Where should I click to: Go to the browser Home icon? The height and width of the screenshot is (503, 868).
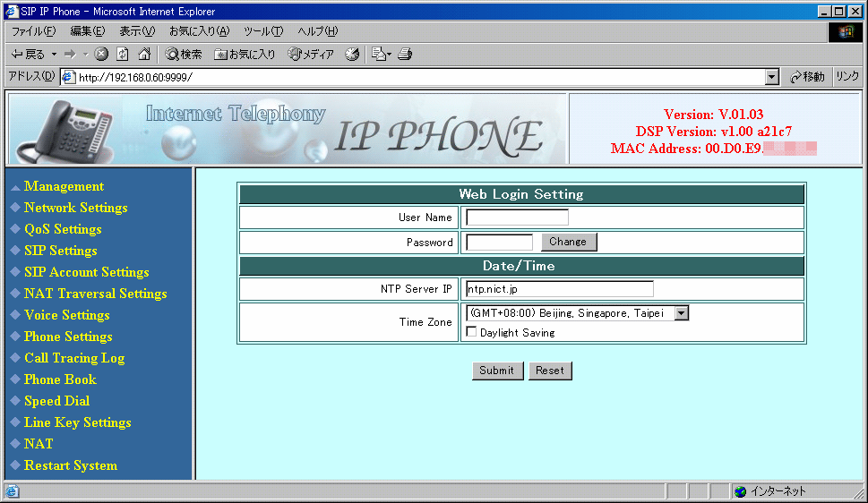pos(143,55)
